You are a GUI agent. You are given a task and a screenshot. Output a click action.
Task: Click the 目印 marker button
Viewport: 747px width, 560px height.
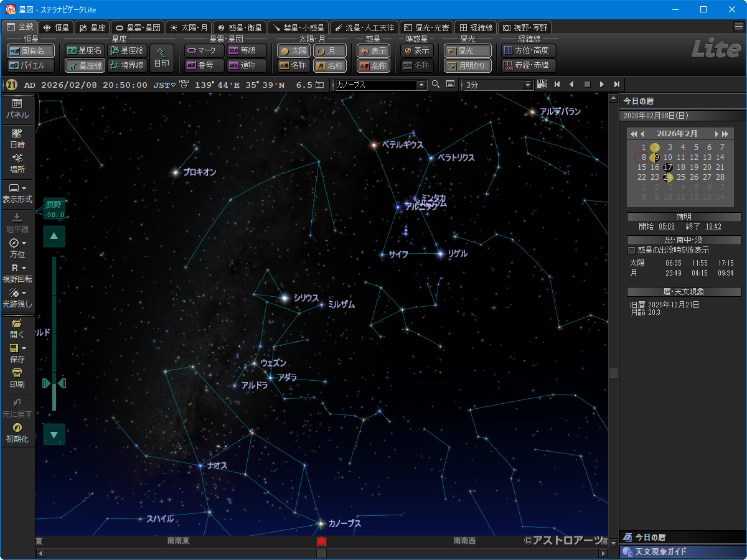[162, 58]
